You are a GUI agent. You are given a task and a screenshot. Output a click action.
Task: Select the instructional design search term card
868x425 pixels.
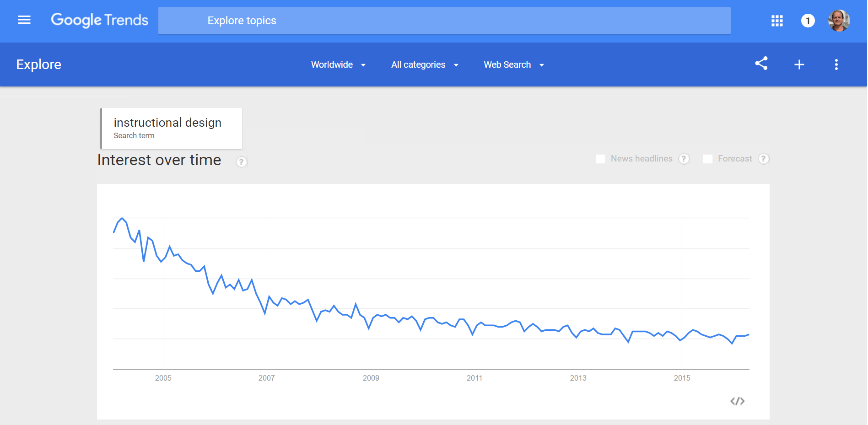click(171, 128)
